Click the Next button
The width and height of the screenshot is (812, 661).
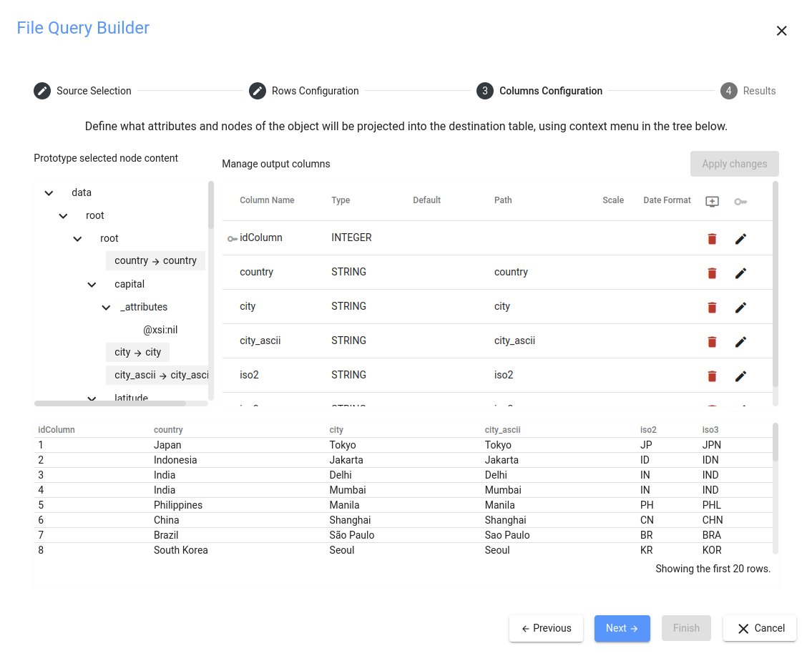[622, 628]
